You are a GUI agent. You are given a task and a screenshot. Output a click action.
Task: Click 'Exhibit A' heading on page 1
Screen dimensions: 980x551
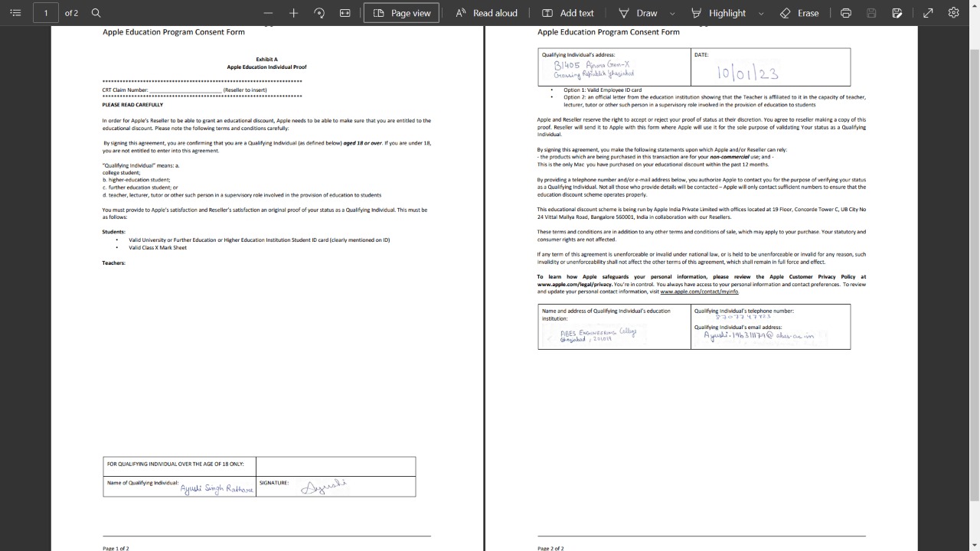[x=266, y=59]
